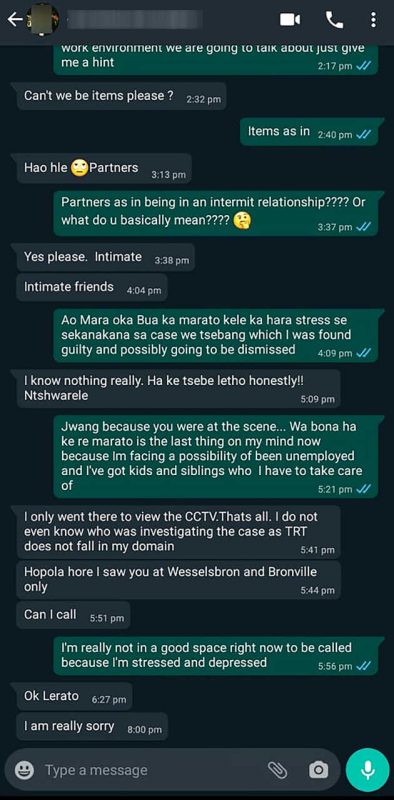
Task: Open the contact's profile picture
Action: [43, 20]
